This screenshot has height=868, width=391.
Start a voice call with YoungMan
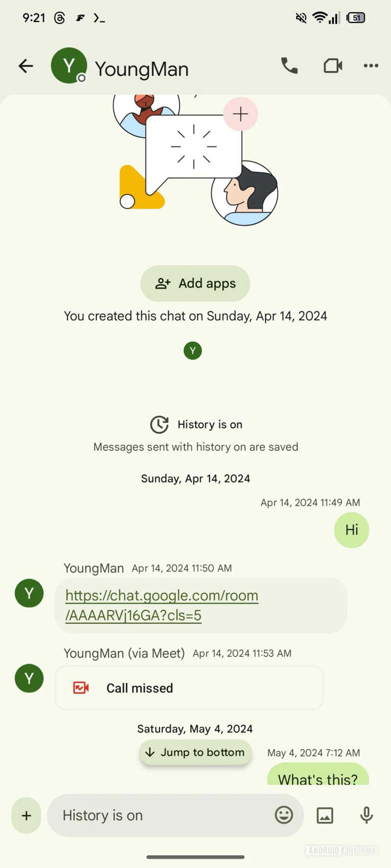click(x=289, y=66)
